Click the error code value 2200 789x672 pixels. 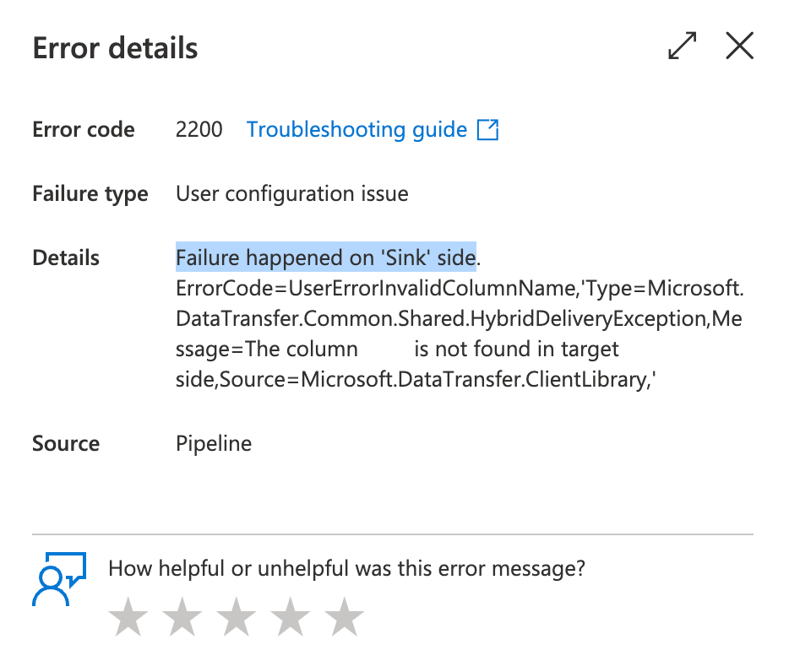[199, 130]
